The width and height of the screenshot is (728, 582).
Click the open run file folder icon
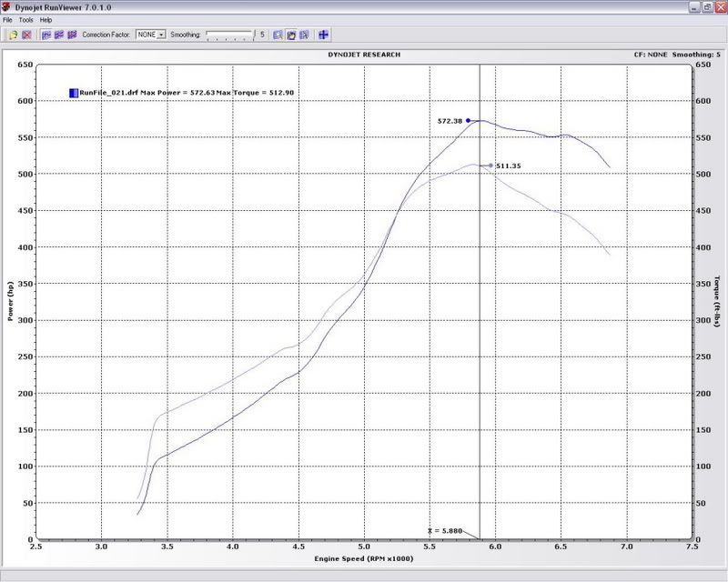(x=14, y=35)
